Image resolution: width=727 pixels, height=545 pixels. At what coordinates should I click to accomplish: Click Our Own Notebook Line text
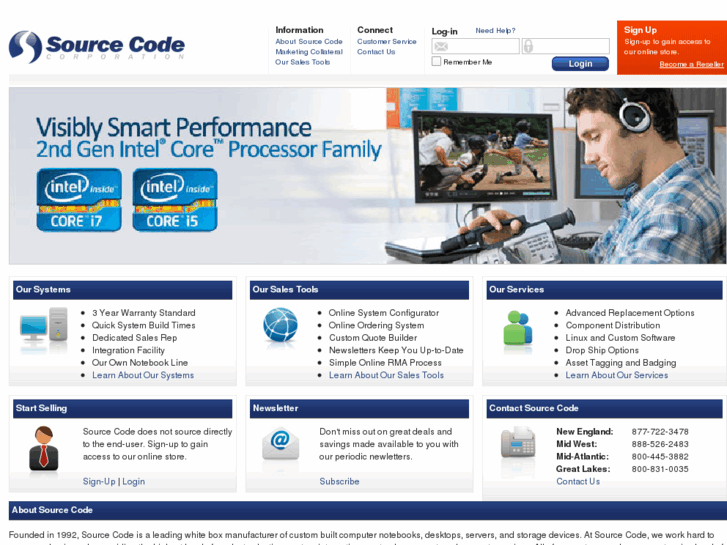coord(140,363)
